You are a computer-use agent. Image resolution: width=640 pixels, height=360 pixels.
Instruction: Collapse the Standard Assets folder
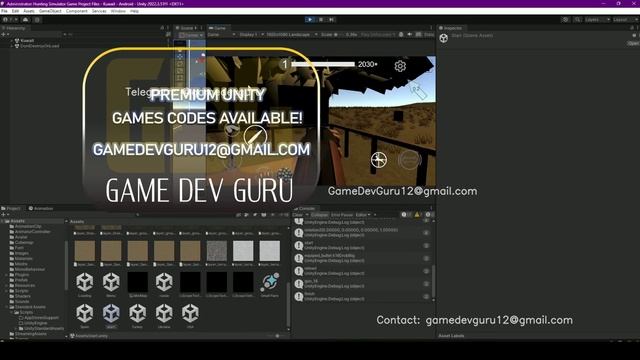[7, 307]
